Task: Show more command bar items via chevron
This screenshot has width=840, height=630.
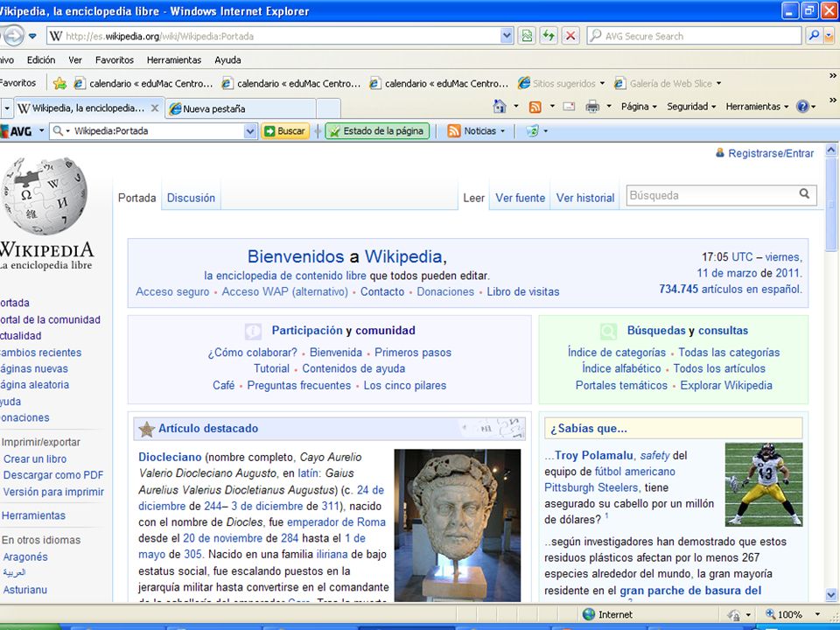Action: pyautogui.click(x=832, y=100)
